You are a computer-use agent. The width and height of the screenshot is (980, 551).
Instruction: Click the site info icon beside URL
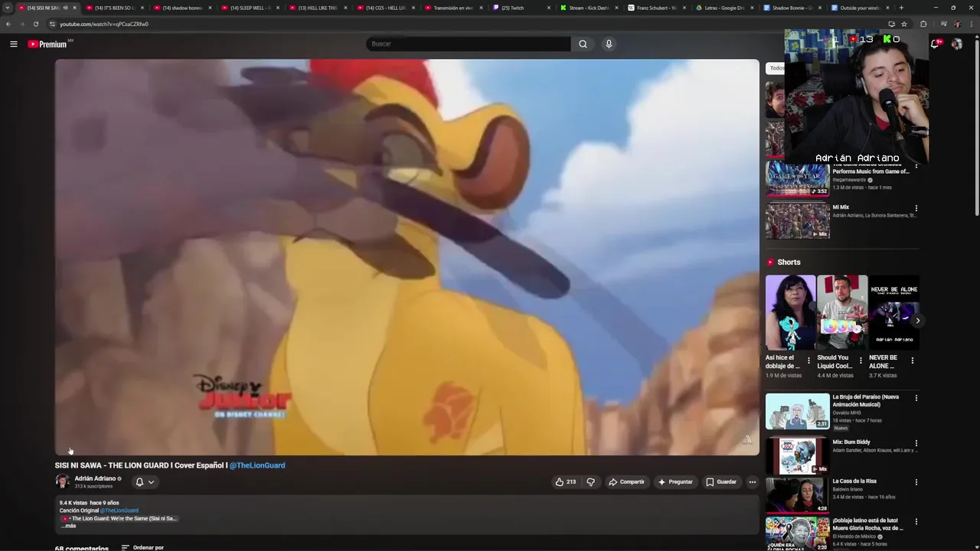tap(52, 24)
